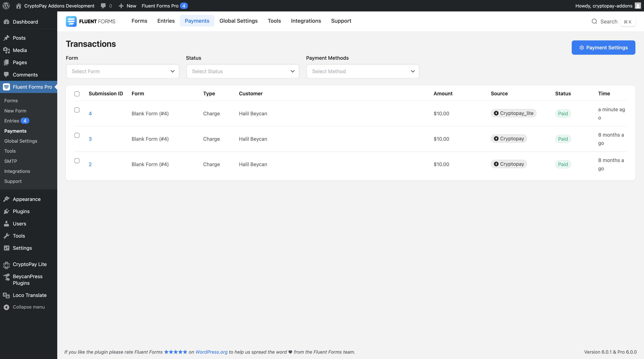Check the box for submission 3
Viewport: 644px width, 359px height.
tap(77, 135)
